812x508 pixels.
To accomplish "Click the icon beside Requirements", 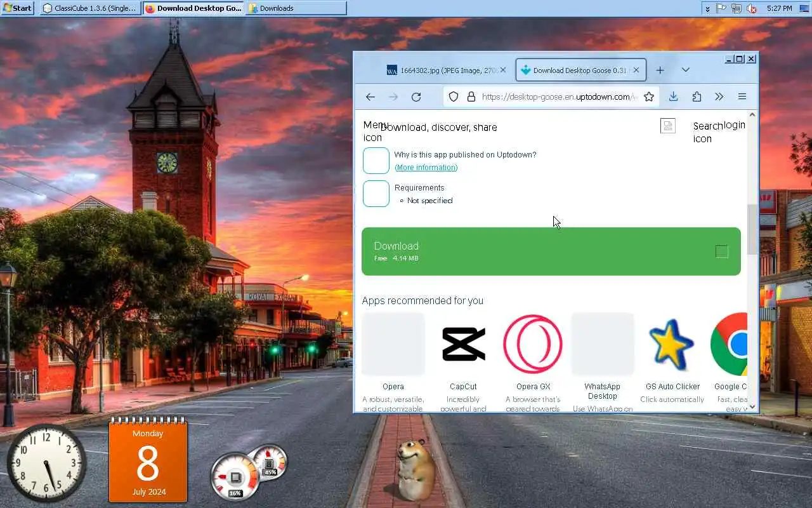I will coord(376,194).
